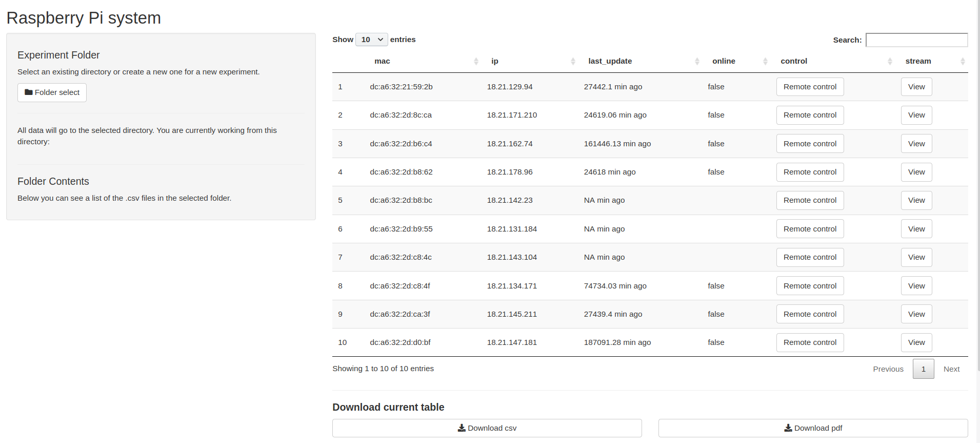
Task: Open the show entries count dropdown
Action: pyautogui.click(x=371, y=40)
